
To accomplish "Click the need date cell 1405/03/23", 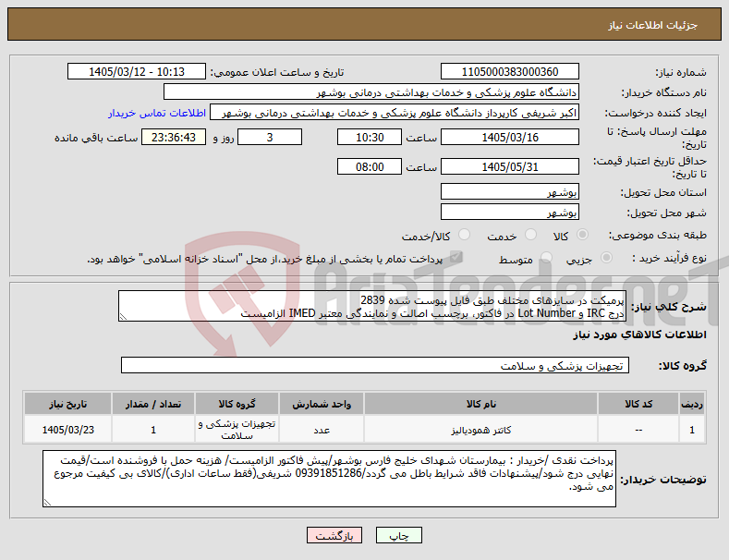I will click(67, 430).
